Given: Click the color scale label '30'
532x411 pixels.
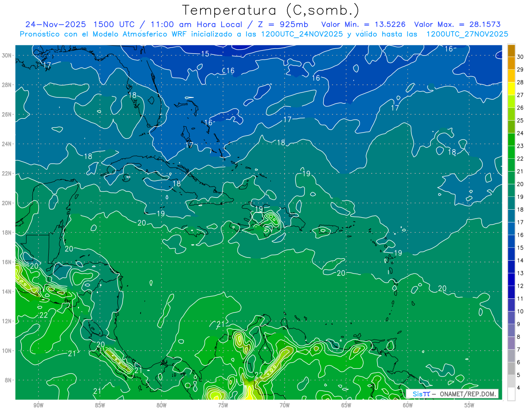Looking at the screenshot, I should tap(520, 57).
